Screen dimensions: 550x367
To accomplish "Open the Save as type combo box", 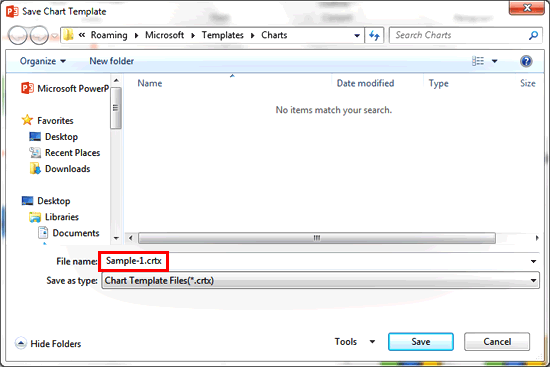I will (x=320, y=281).
